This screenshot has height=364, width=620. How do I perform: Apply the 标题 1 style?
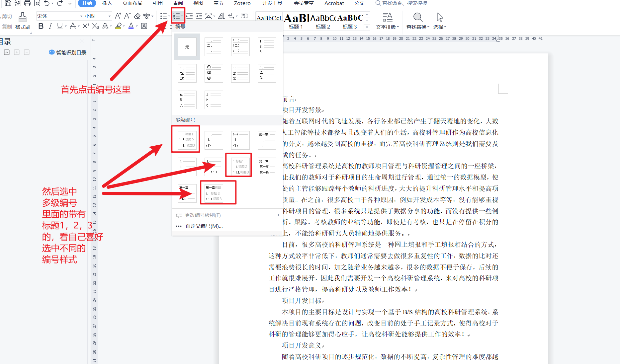tap(296, 21)
